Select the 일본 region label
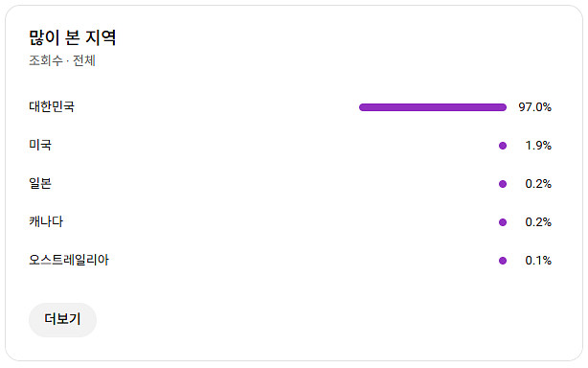Viewport: 588px width, 368px height. tap(40, 183)
